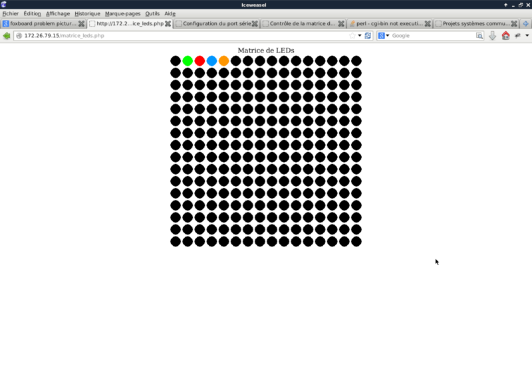Open the Historique menu
Image resolution: width=532 pixels, height=392 pixels.
coord(87,13)
